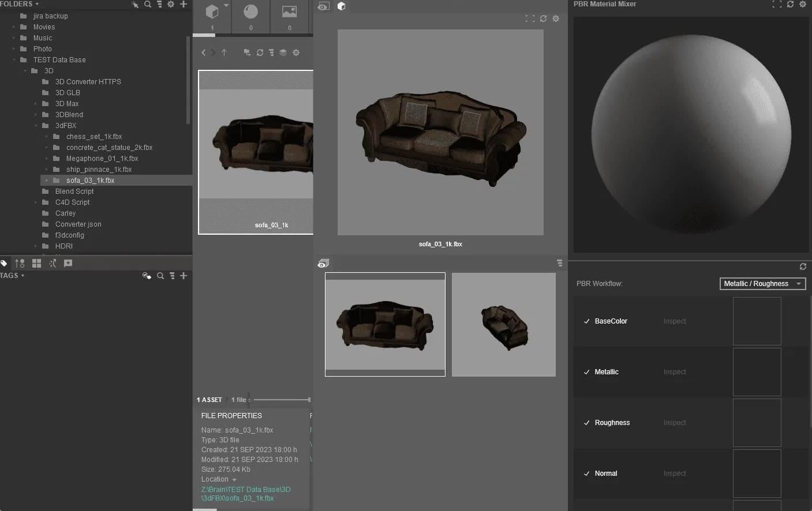Toggle the BaseColor checkmark
This screenshot has width=812, height=511.
click(586, 321)
